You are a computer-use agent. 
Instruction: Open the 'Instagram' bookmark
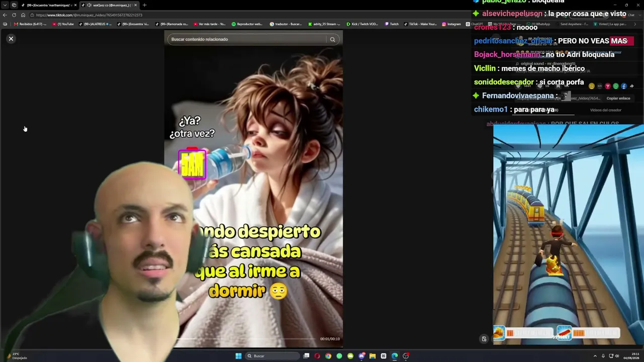pyautogui.click(x=451, y=24)
